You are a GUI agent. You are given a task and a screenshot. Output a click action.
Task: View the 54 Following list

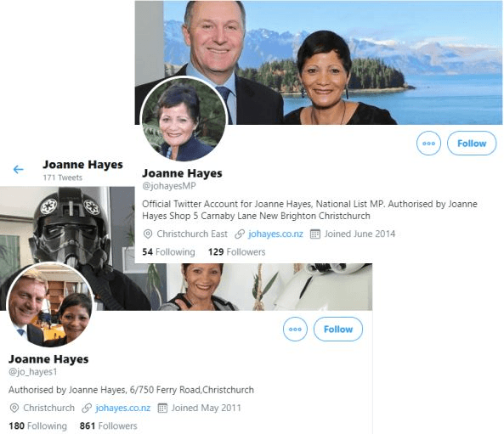point(169,252)
